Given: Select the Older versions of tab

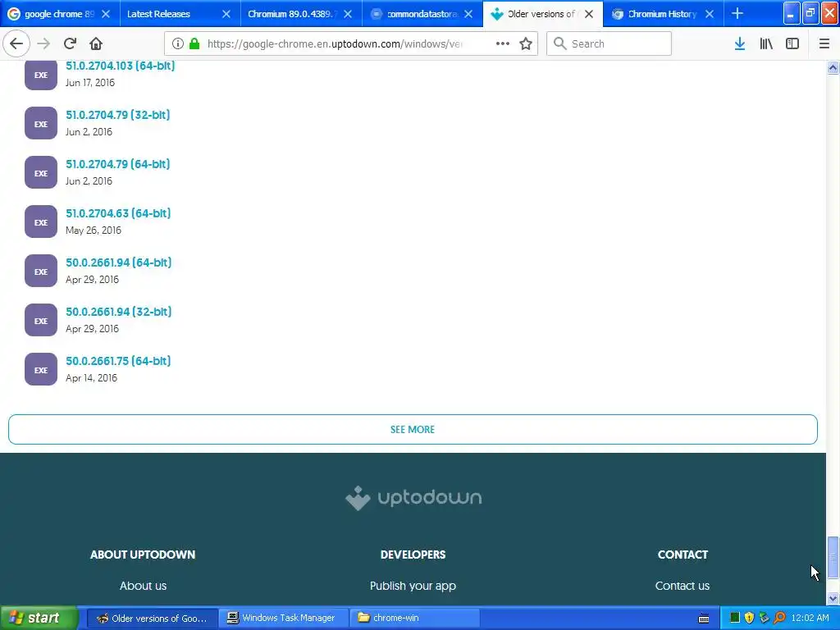Looking at the screenshot, I should [x=542, y=14].
